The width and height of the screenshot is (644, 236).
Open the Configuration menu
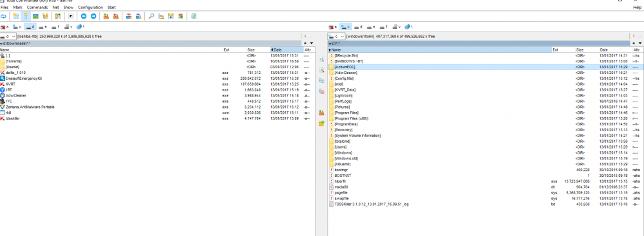(90, 7)
